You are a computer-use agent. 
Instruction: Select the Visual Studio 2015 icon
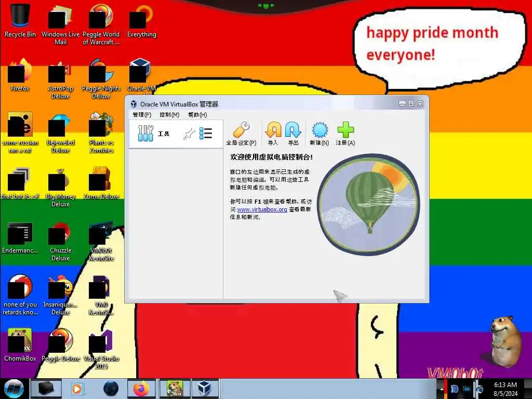point(101,350)
